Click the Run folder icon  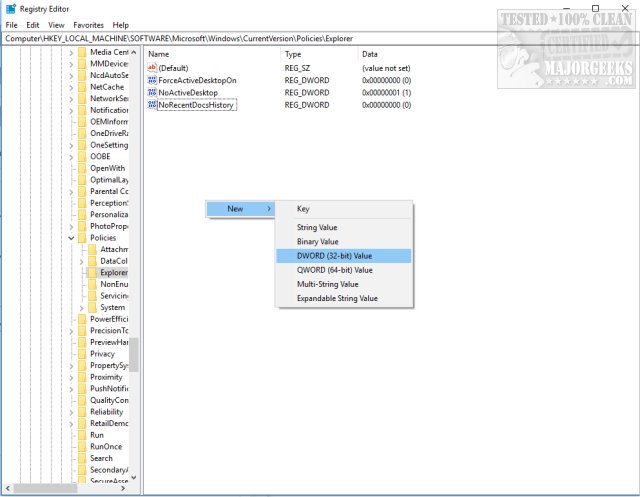click(82, 435)
